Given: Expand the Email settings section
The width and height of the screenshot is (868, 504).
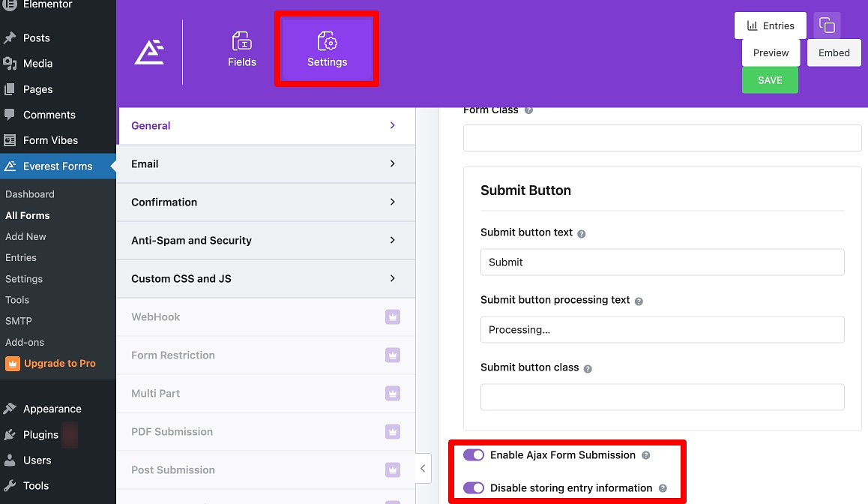Looking at the screenshot, I should [x=266, y=163].
